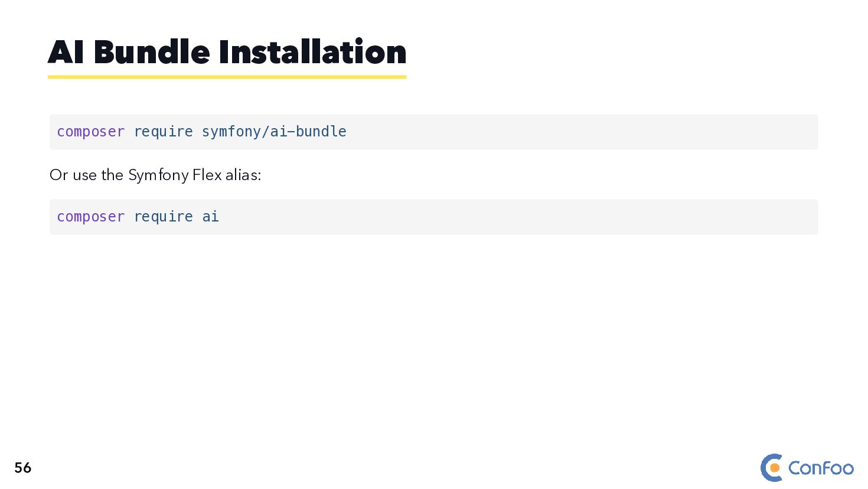
Task: Click the ConFoo wordmark text
Action: click(x=821, y=468)
